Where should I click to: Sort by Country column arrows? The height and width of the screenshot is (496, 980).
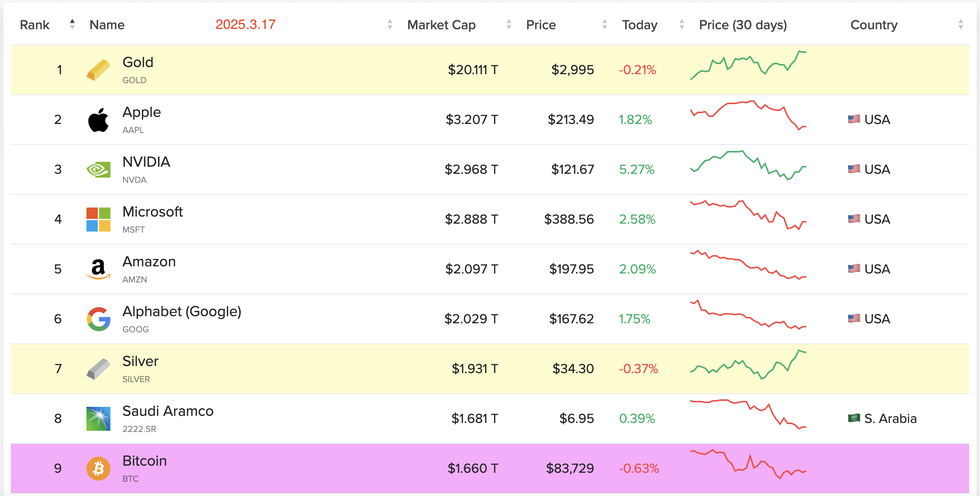coord(961,24)
